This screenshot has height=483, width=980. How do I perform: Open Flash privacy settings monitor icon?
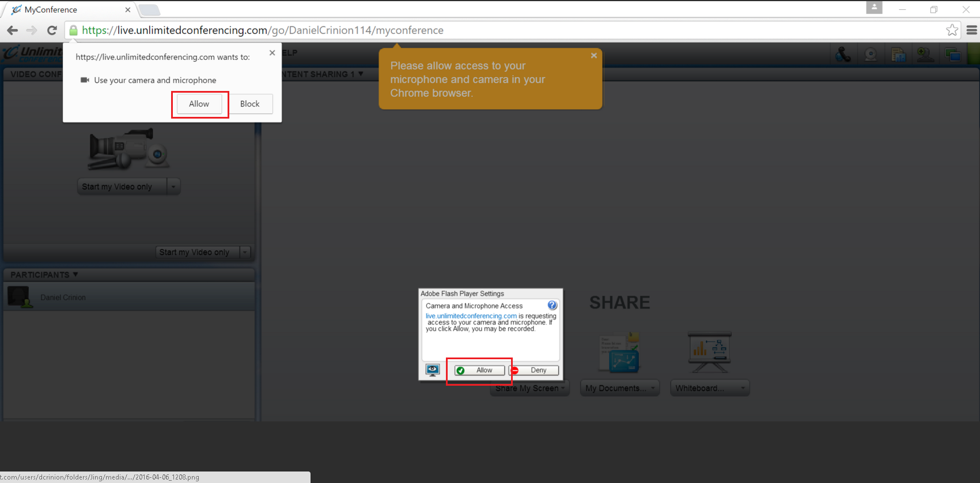(433, 370)
